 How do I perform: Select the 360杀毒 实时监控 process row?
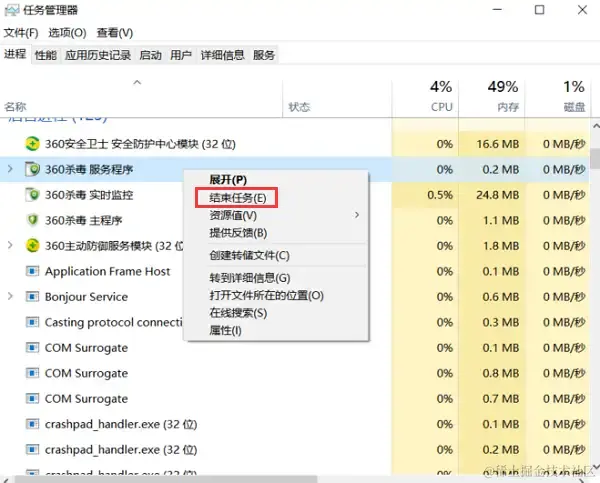click(295, 195)
